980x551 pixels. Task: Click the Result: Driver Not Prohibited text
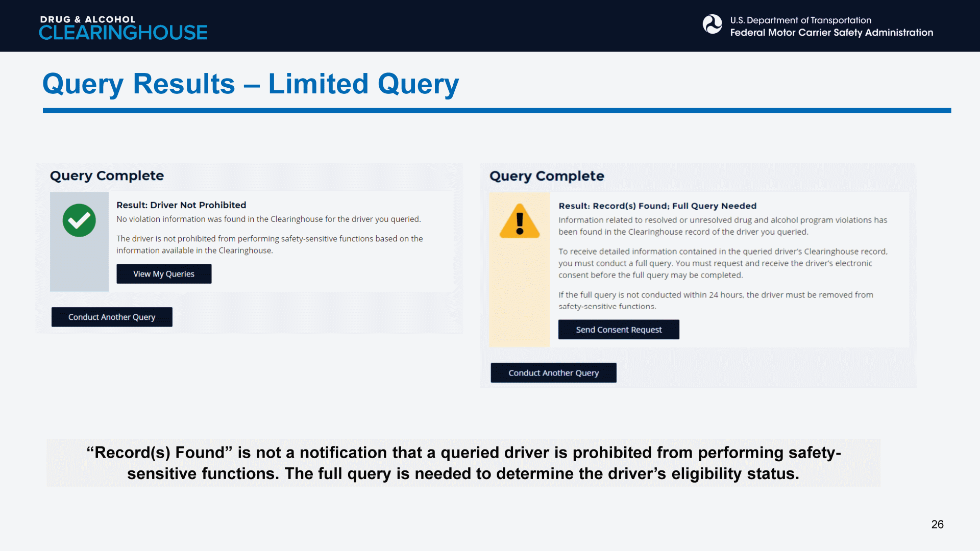(x=181, y=205)
